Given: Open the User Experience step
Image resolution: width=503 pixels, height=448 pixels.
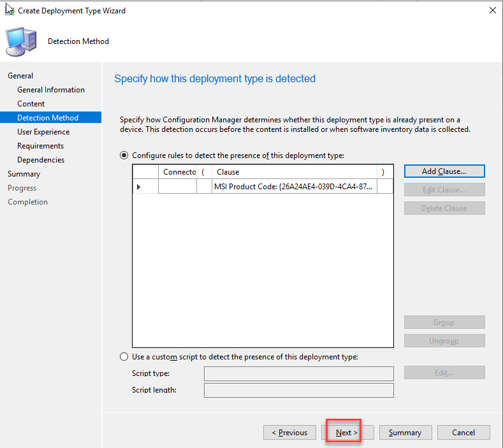Looking at the screenshot, I should 43,132.
